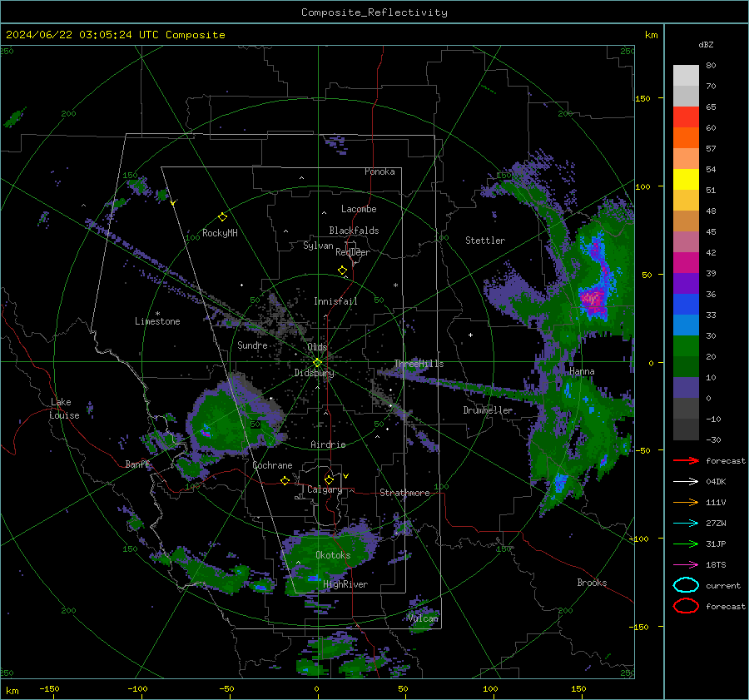This screenshot has width=749, height=700.
Task: Click the Calgary city label
Action: tap(325, 489)
